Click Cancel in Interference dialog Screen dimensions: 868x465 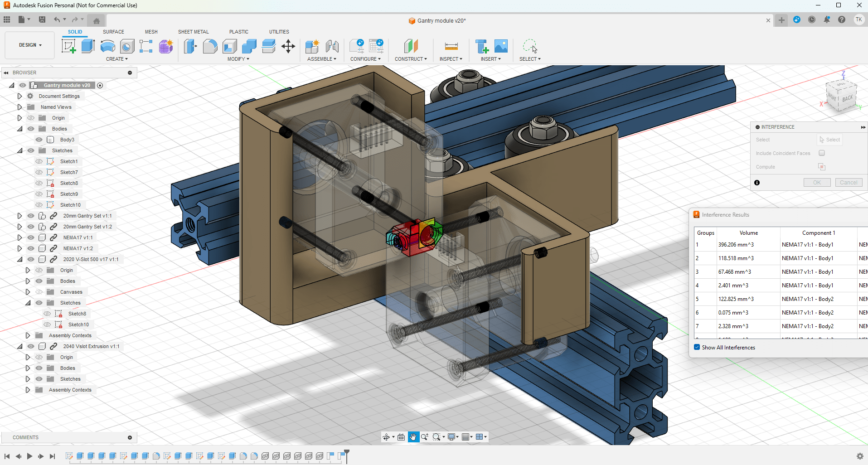pos(849,183)
